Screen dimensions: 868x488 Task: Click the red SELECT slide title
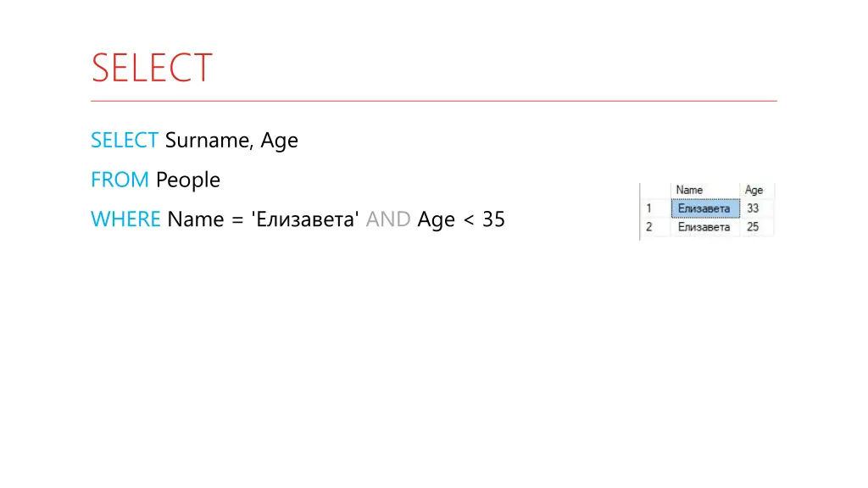(152, 68)
